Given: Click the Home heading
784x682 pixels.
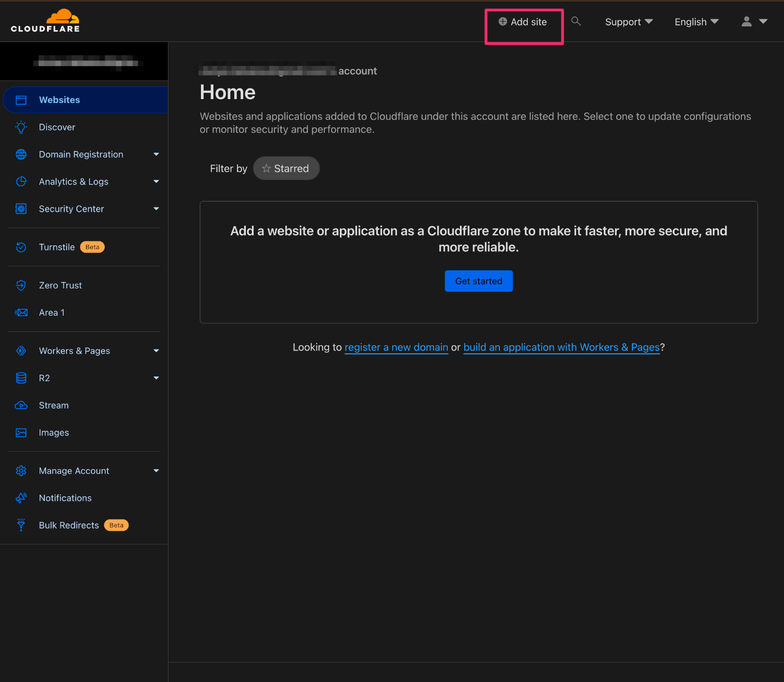Looking at the screenshot, I should coord(227,92).
